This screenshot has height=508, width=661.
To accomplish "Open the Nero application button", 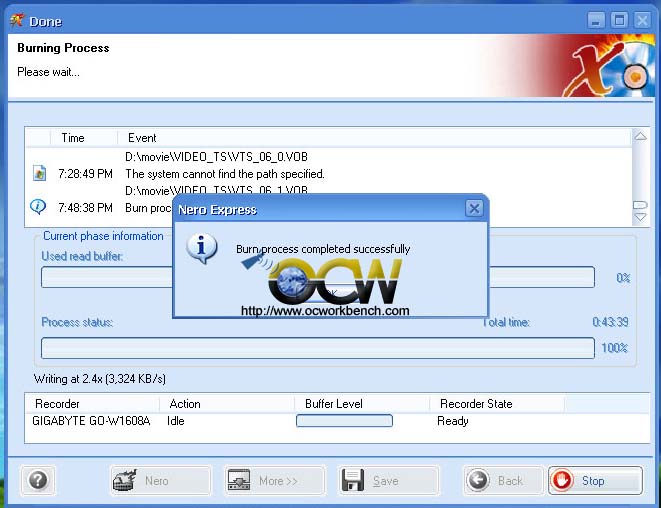I will pos(161,480).
